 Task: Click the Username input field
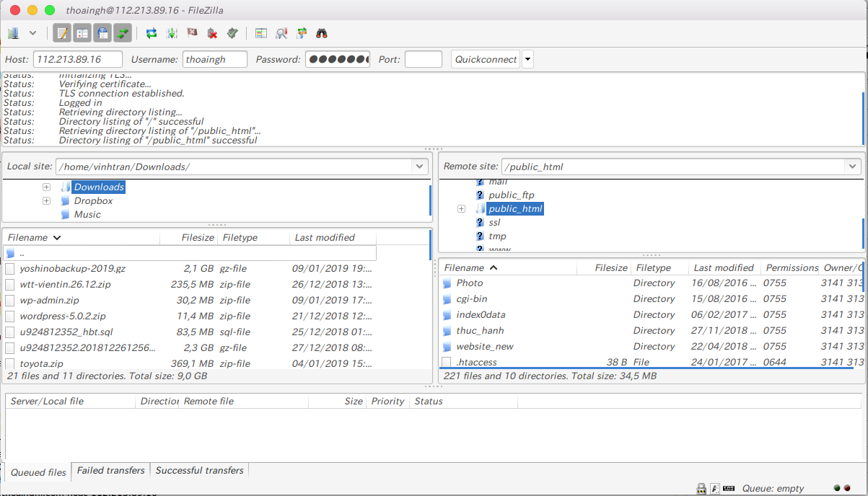pos(215,59)
